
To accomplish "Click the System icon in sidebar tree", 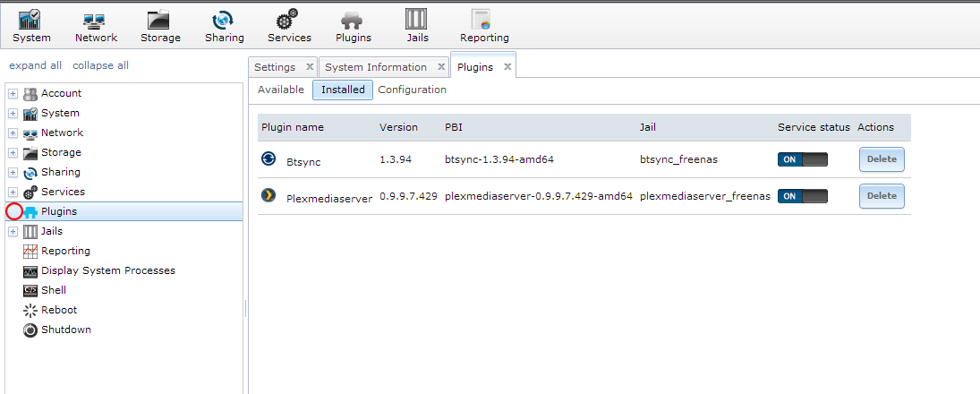I will click(x=30, y=114).
